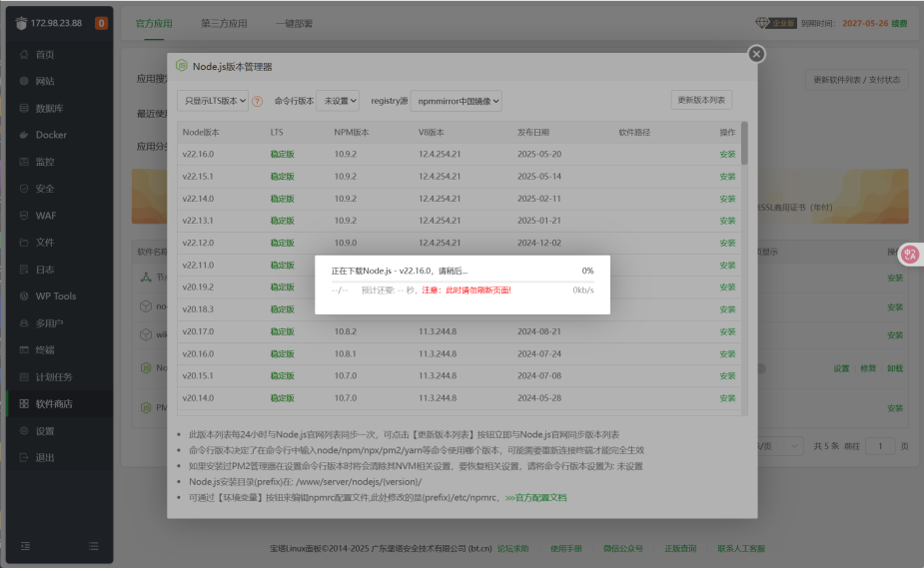Open the WAF shield icon in the sidebar
The image size is (924, 568).
[24, 216]
